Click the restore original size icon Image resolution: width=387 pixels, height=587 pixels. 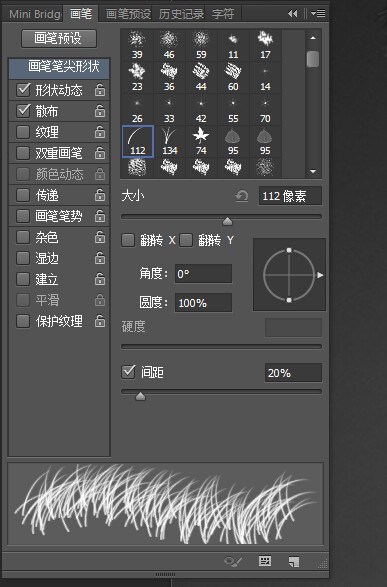(242, 196)
